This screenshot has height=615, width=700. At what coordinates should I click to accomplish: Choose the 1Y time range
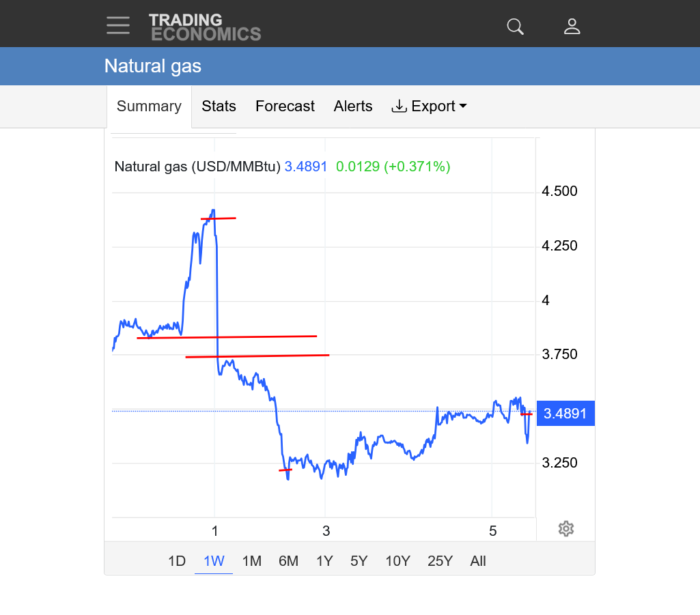(324, 561)
